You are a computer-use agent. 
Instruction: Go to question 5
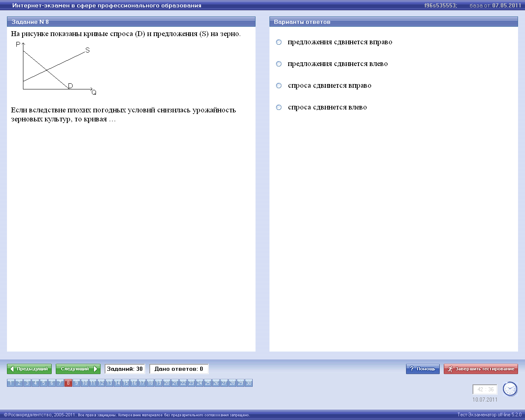[x=43, y=383]
